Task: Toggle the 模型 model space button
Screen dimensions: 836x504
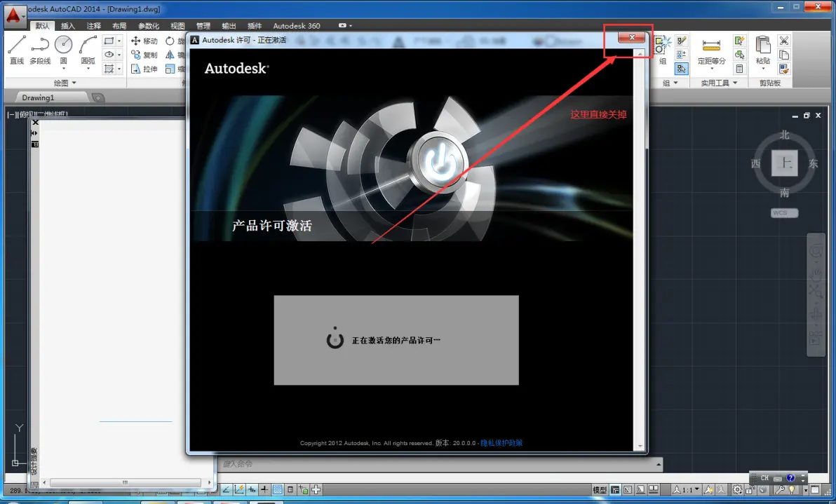Action: click(x=600, y=489)
